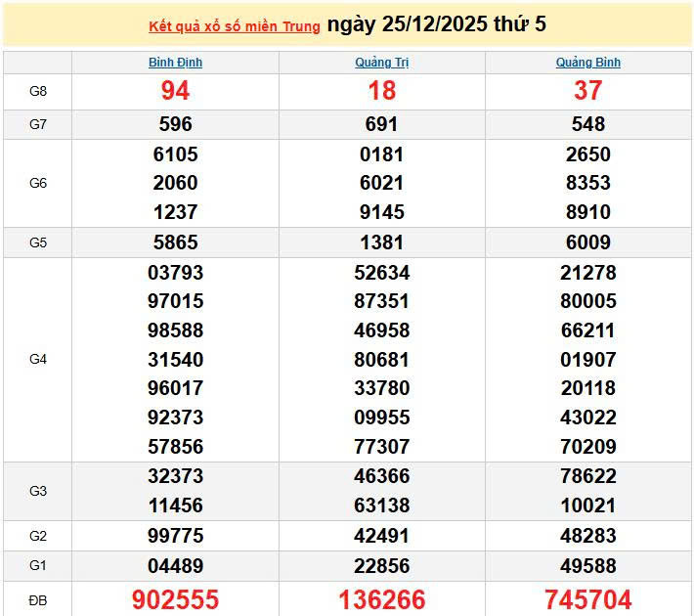Screen dimensions: 694x616
Task: Click the date text ngày 25/12/2025 thứ 5
Action: [x=436, y=24]
